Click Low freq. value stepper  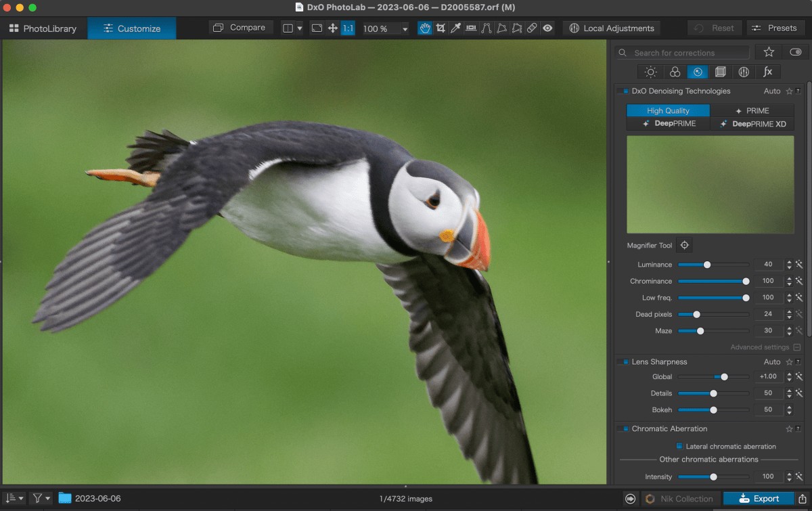789,298
